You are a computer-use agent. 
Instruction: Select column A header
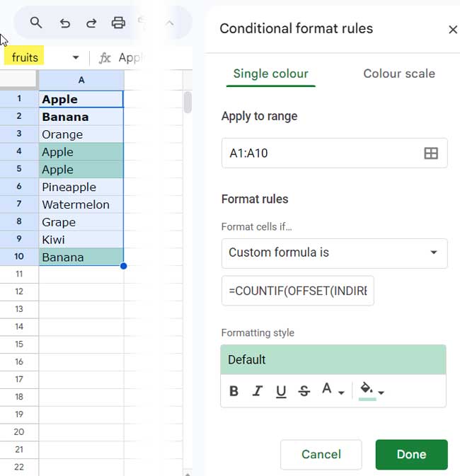pos(81,80)
